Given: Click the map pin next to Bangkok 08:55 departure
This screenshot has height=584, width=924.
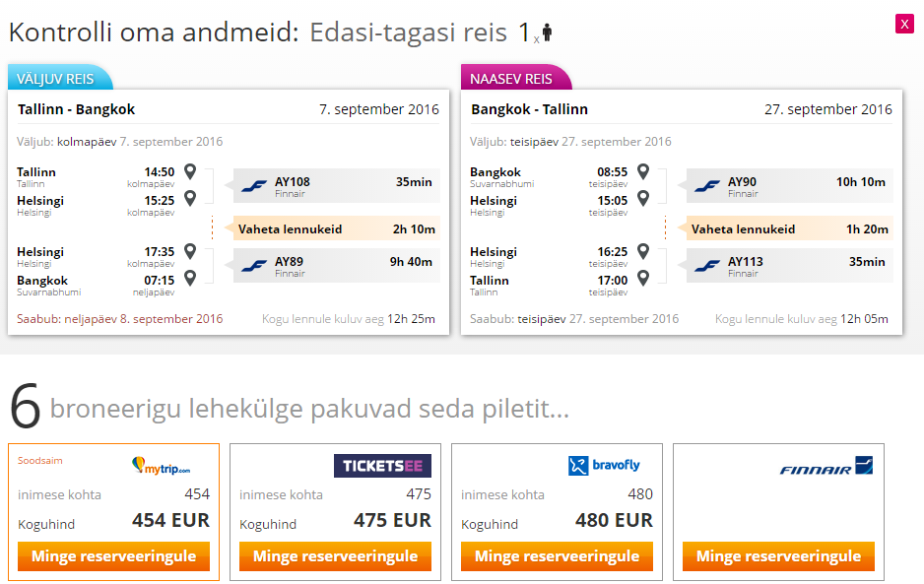Looking at the screenshot, I should [643, 171].
